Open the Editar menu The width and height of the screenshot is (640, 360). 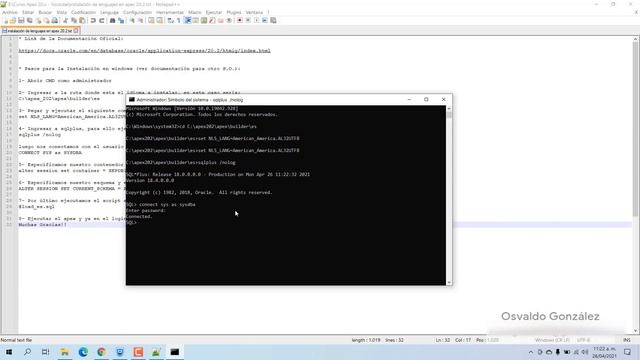point(28,12)
